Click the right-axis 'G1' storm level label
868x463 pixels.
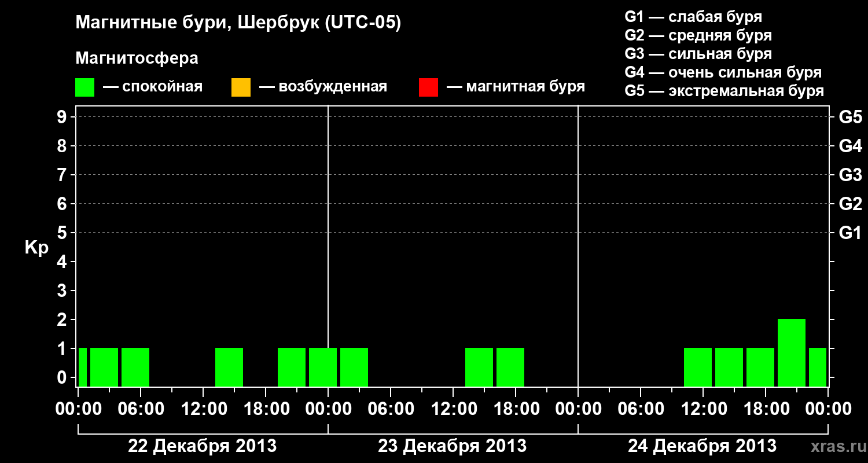click(x=850, y=233)
